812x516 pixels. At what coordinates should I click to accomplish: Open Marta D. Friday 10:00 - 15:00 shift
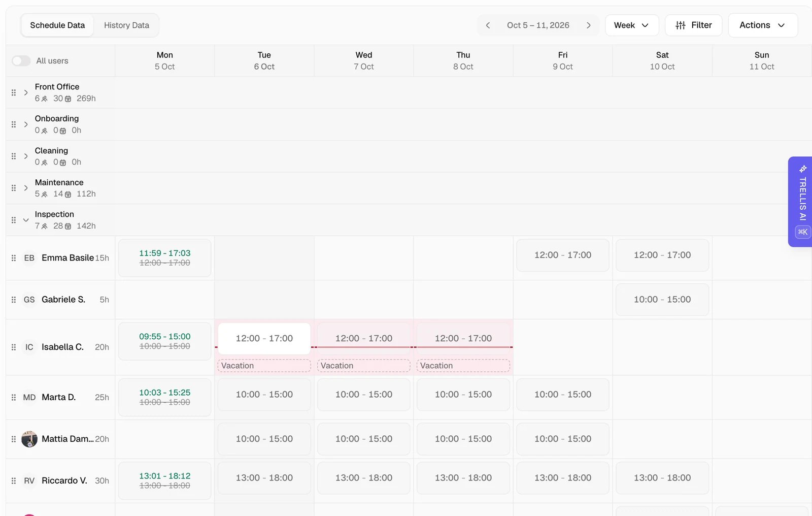coord(563,395)
